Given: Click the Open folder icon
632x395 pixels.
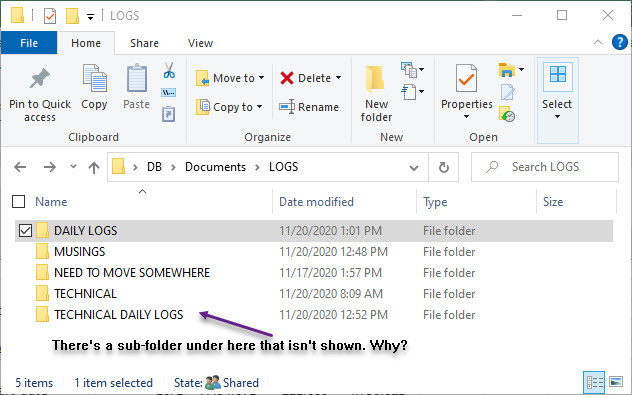Looking at the screenshot, I should (507, 70).
